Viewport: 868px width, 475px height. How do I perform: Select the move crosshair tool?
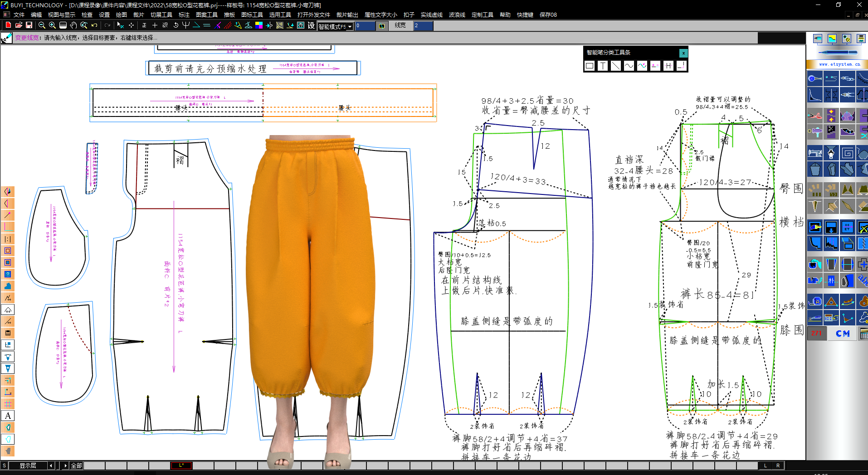point(131,26)
